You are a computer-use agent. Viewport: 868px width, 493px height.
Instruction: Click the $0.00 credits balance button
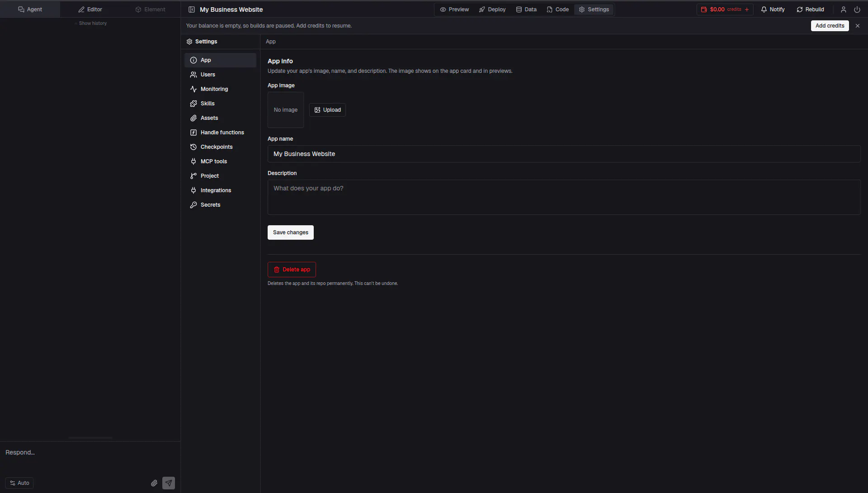pos(725,9)
